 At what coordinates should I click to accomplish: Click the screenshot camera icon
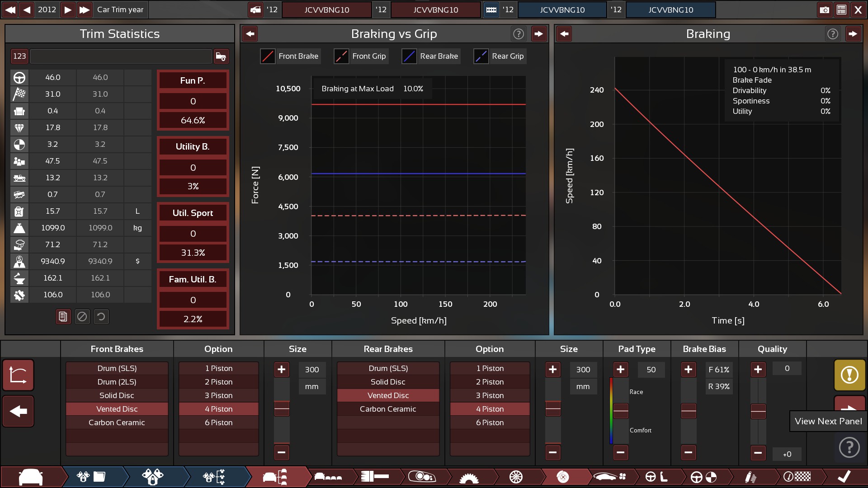[824, 9]
